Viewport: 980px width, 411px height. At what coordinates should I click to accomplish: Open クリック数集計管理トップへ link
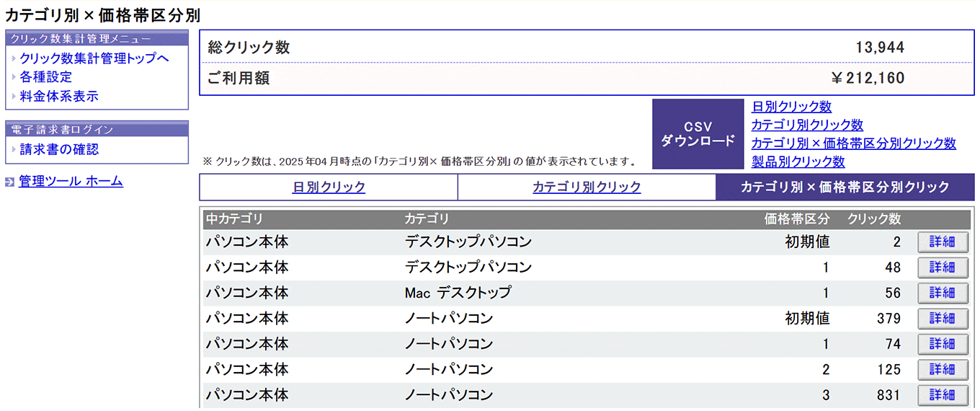point(94,58)
